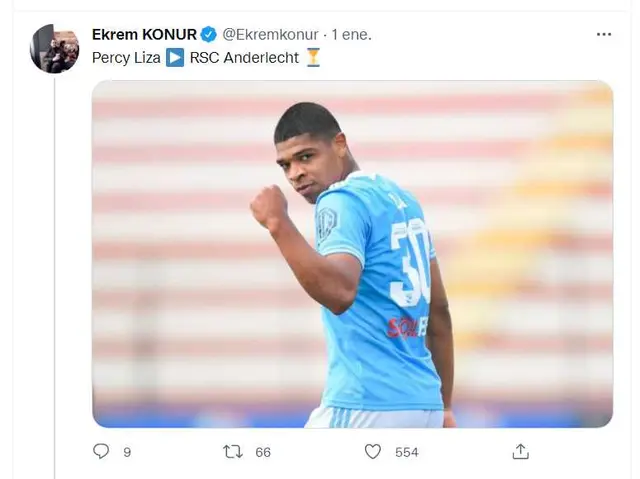Click the like count of 554
The width and height of the screenshot is (640, 479).
click(x=406, y=452)
